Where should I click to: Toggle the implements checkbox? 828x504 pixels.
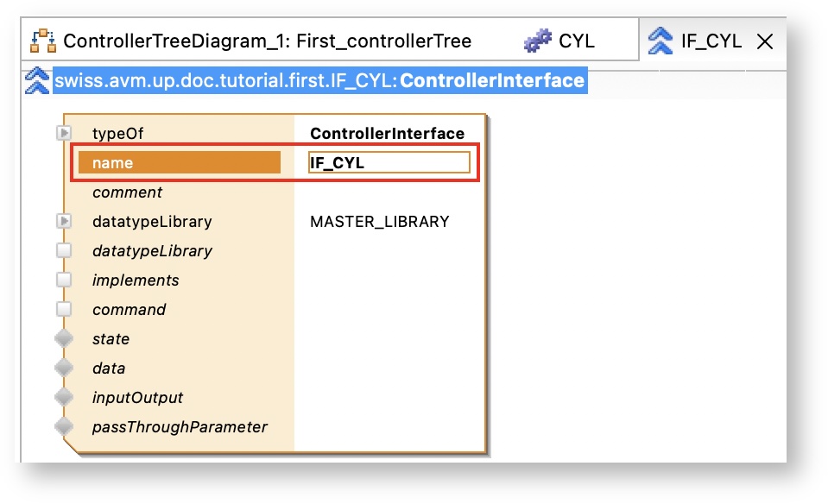click(64, 280)
